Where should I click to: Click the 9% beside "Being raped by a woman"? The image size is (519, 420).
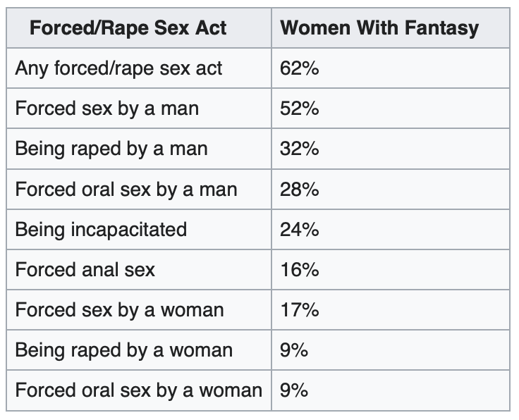point(294,350)
